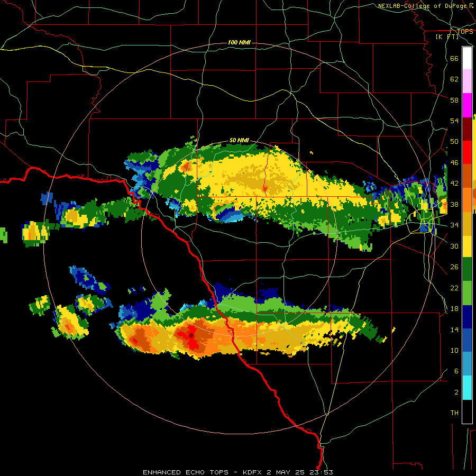
Task: Click the "TOPS" legend heading
Action: click(465, 31)
